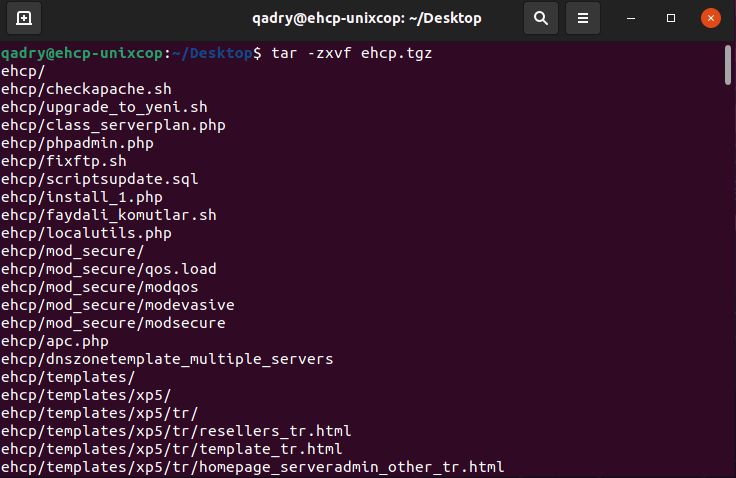The width and height of the screenshot is (736, 478).
Task: Click the line ehcp/mod_secure/modsecure
Action: click(113, 323)
